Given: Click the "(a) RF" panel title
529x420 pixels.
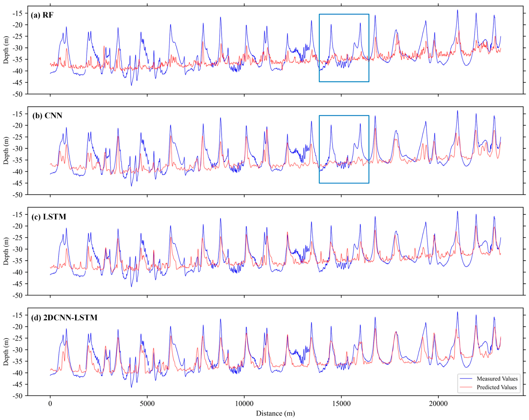Looking at the screenshot, I should point(42,15).
